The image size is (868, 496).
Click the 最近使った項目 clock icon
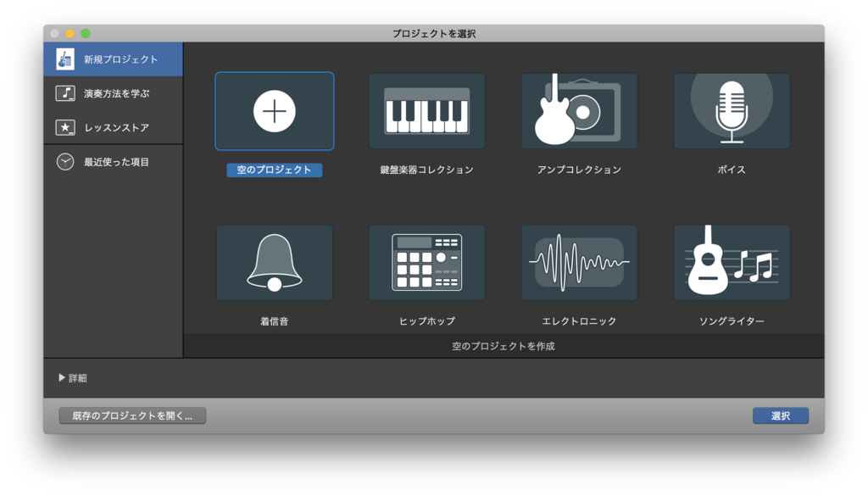point(65,162)
